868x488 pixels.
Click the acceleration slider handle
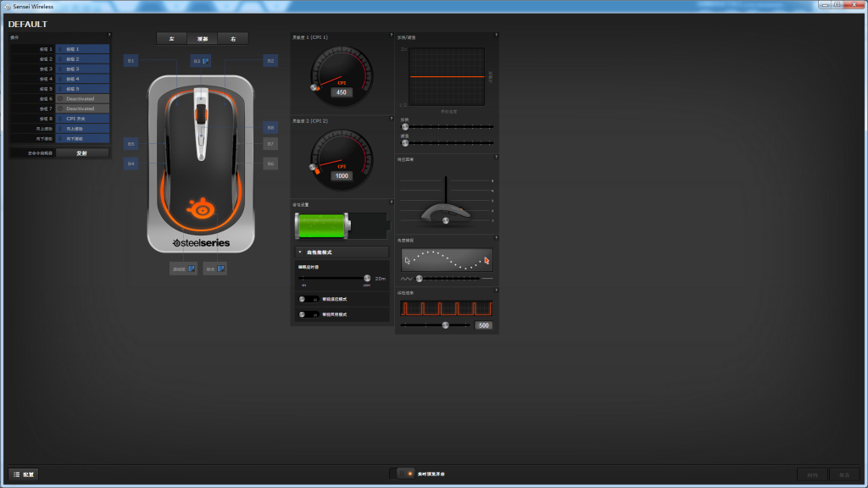[405, 127]
